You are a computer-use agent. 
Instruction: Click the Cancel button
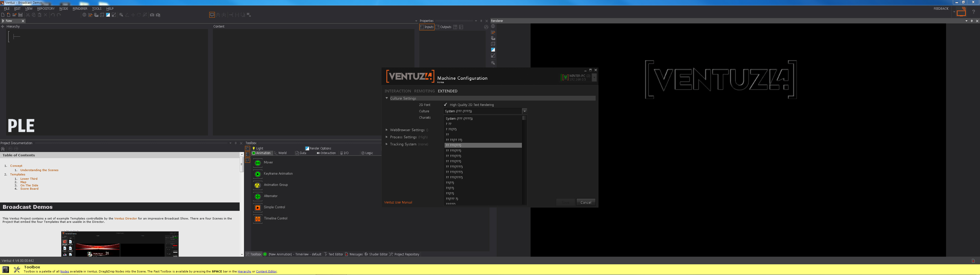click(x=585, y=202)
